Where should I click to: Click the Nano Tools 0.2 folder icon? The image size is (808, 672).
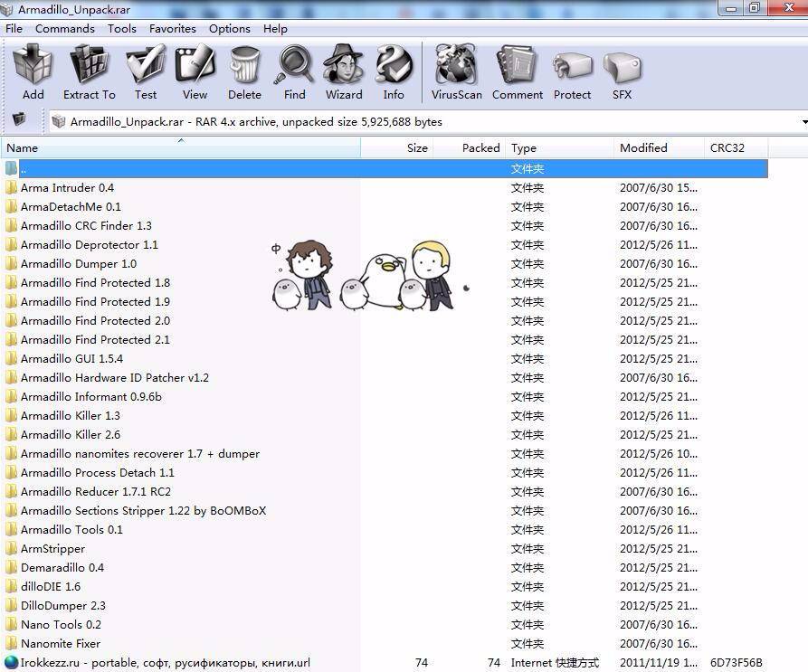coord(12,624)
